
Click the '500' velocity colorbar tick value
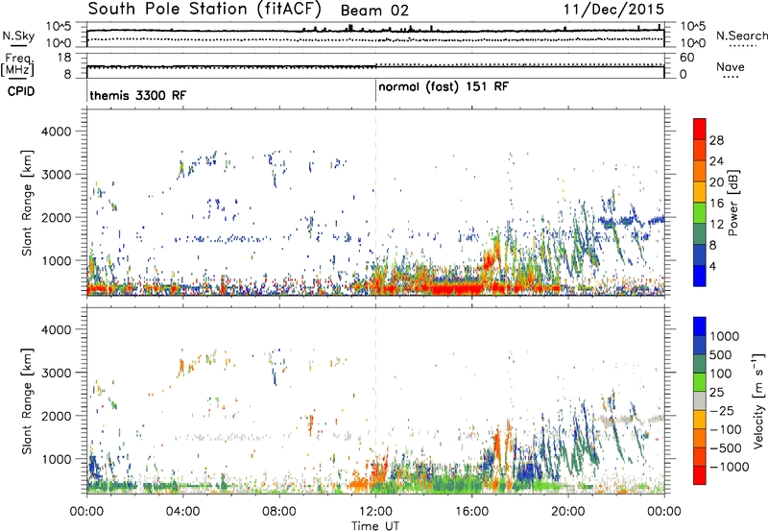pyautogui.click(x=723, y=354)
